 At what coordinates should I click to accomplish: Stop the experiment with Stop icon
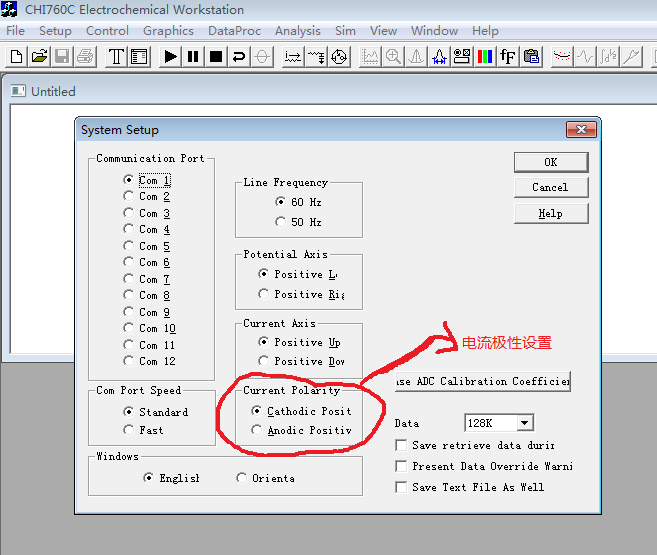[x=216, y=56]
